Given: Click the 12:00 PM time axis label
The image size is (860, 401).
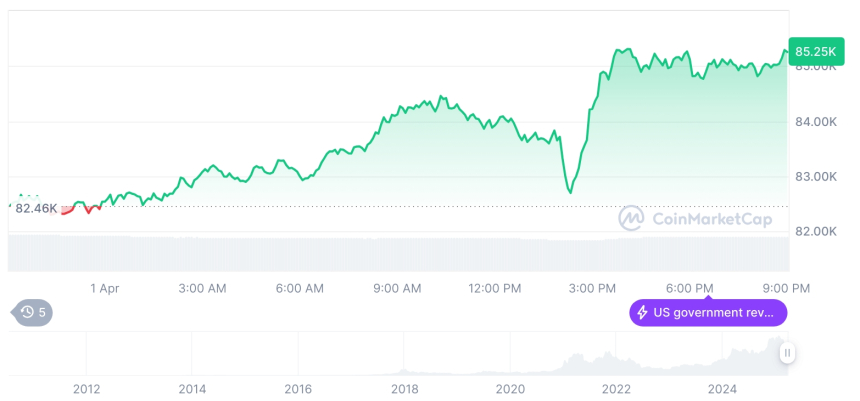Looking at the screenshot, I should click(x=494, y=288).
